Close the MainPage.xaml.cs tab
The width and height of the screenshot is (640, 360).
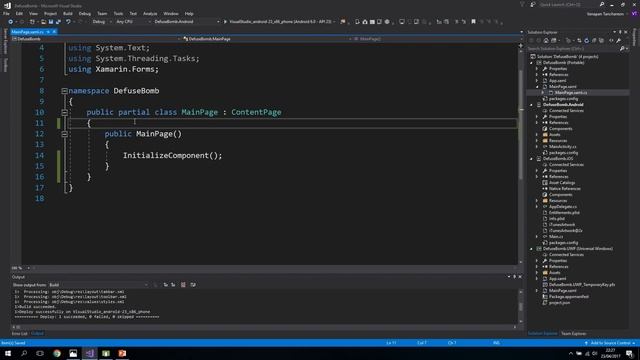pyautogui.click(x=54, y=32)
